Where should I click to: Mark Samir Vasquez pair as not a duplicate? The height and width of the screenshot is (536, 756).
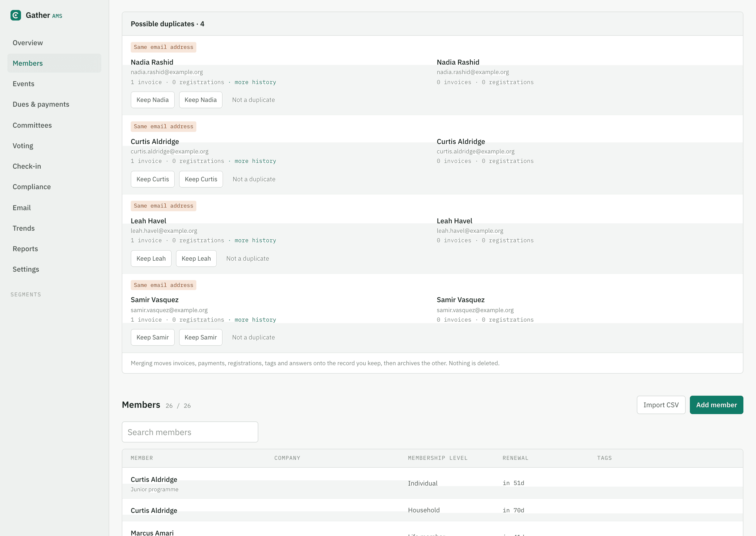point(253,337)
